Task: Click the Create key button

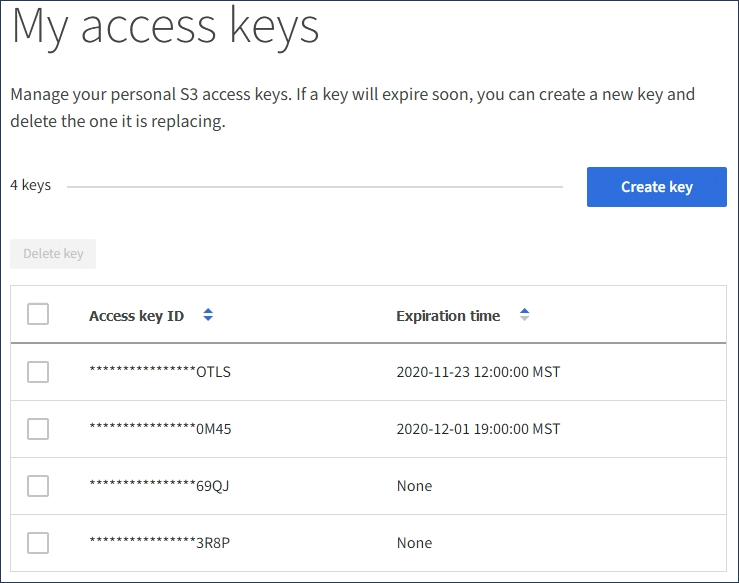Action: pos(656,187)
